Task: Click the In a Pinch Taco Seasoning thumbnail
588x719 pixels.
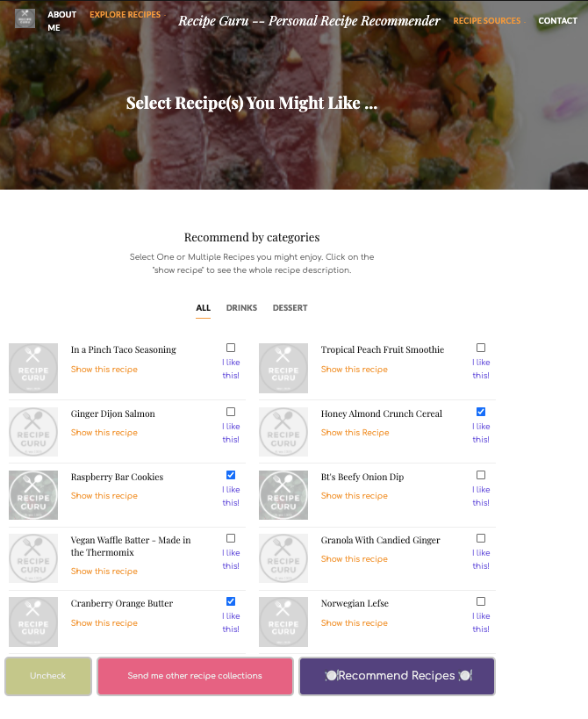Action: 33,368
